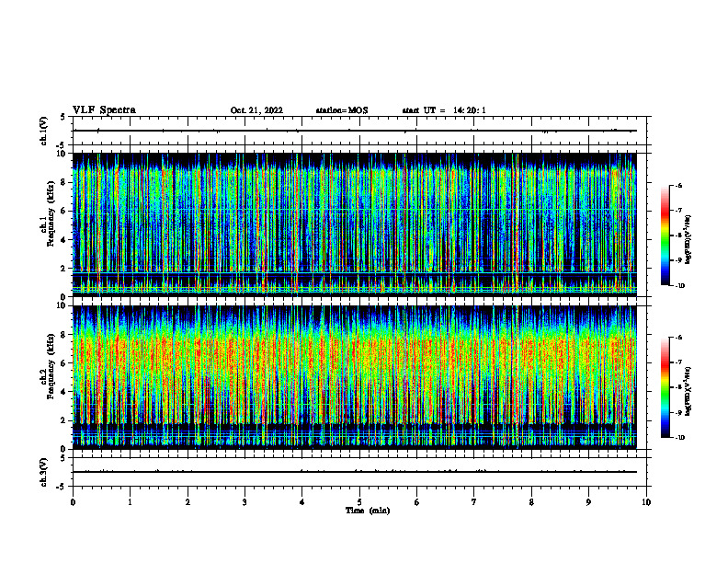Select the "start UT = 14:20: 1" text

[444, 110]
